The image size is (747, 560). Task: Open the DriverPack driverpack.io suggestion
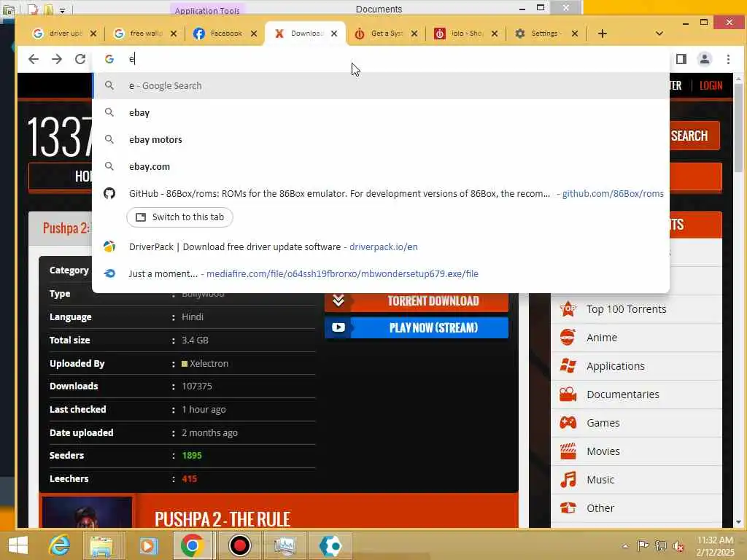[381, 246]
